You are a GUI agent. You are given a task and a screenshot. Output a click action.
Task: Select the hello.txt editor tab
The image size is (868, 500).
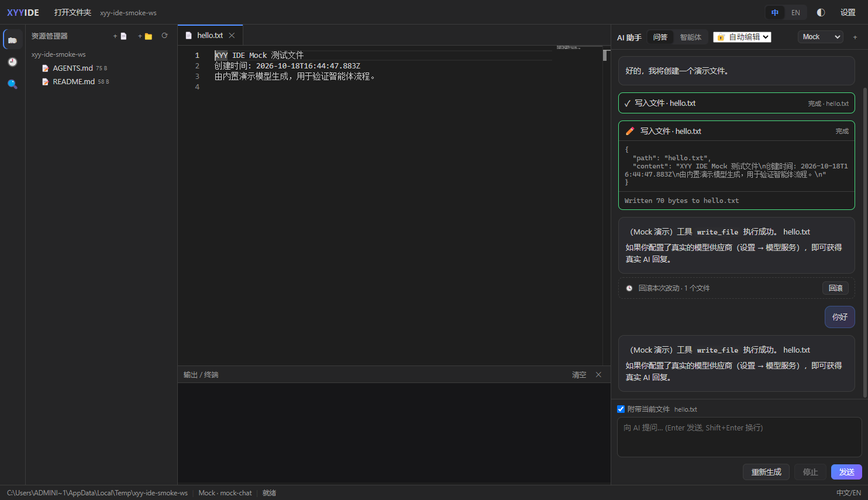click(x=210, y=35)
